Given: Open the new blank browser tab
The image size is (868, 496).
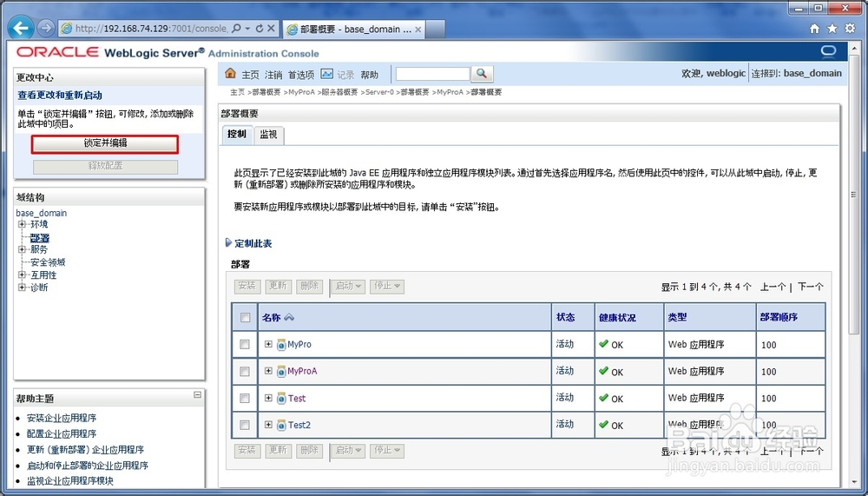Looking at the screenshot, I should coord(436,30).
